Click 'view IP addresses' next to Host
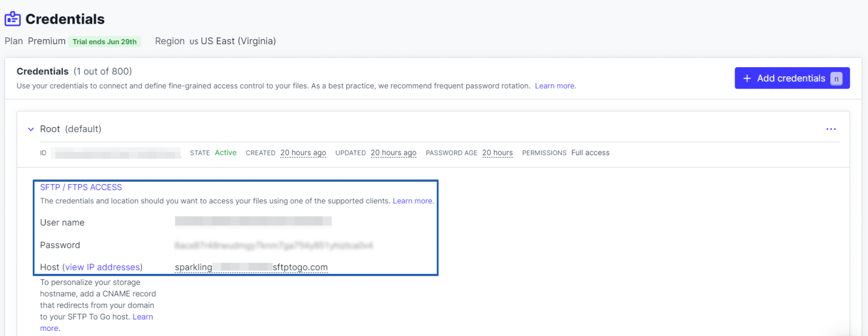This screenshot has width=868, height=336. click(x=102, y=267)
